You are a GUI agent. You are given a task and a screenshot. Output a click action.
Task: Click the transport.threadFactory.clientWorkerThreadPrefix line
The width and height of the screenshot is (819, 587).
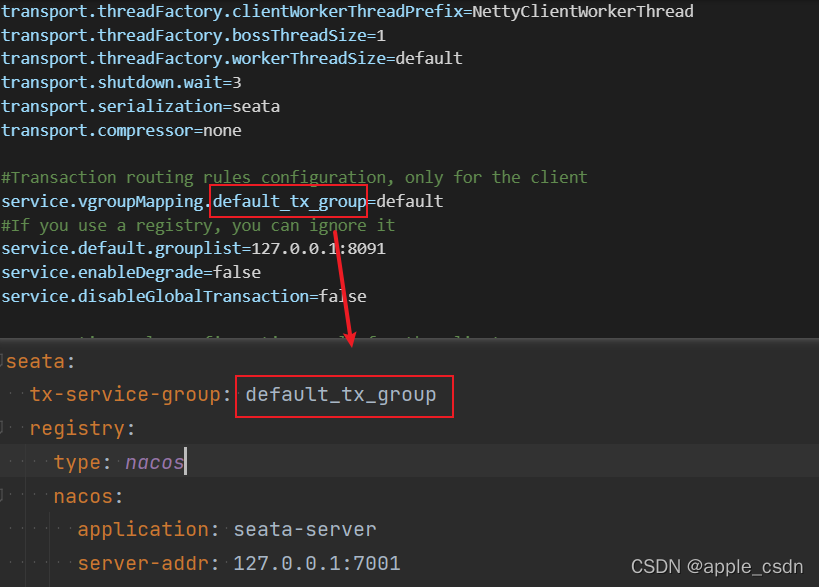coord(347,11)
